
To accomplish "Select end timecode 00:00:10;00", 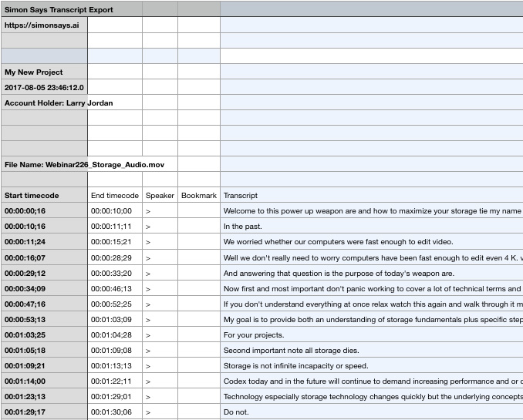I will 115,210.
